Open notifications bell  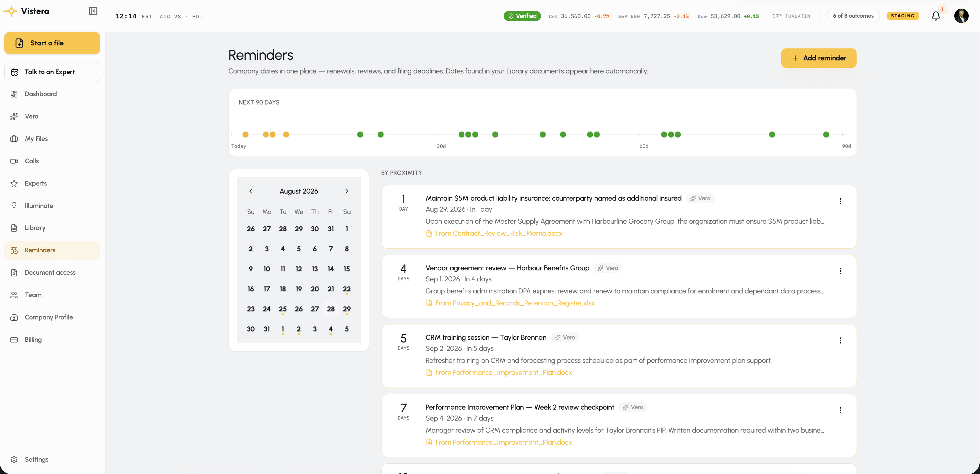pos(936,16)
